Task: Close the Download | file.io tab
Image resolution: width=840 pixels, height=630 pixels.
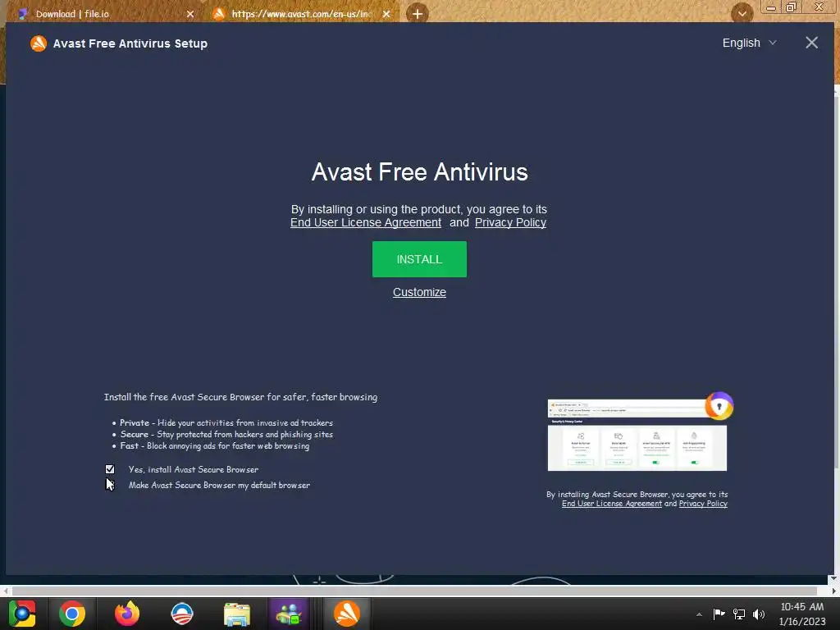Action: (190, 14)
